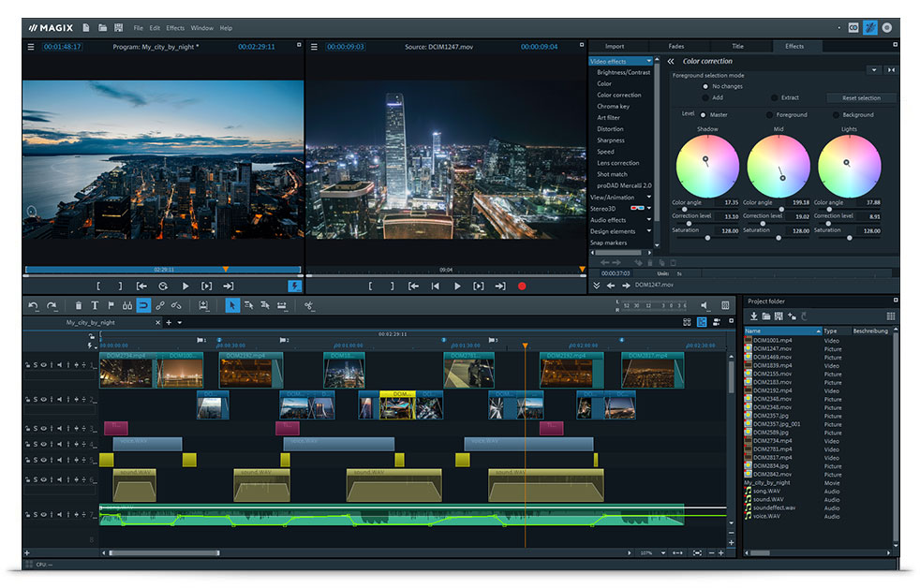Select the Text title tool
The width and height of the screenshot is (920, 588).
point(96,305)
